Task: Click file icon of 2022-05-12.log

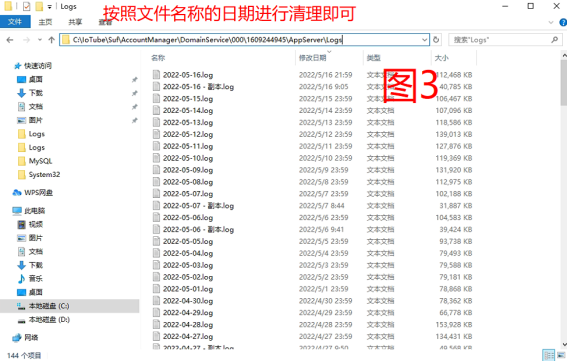Action: click(x=156, y=135)
